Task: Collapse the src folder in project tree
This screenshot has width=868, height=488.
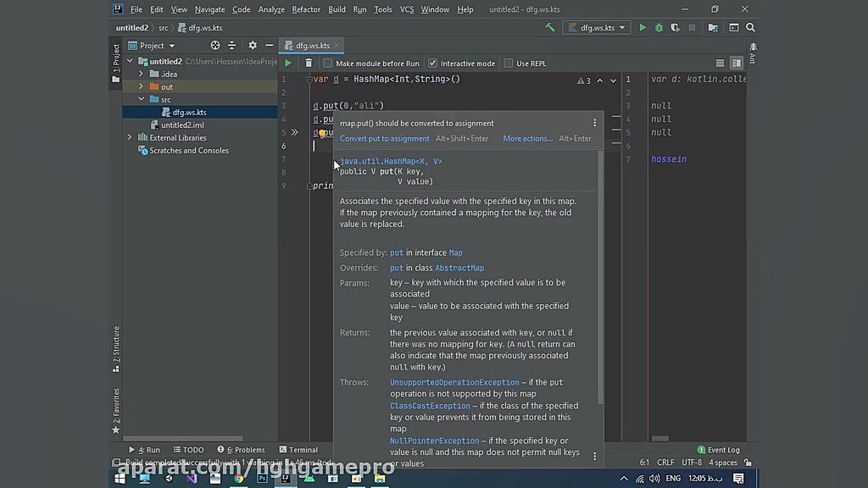Action: (142, 99)
